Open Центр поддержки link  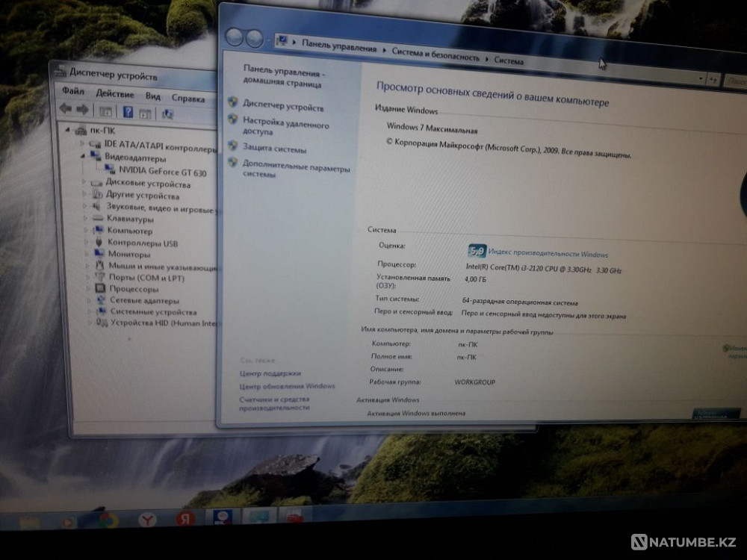(x=270, y=373)
